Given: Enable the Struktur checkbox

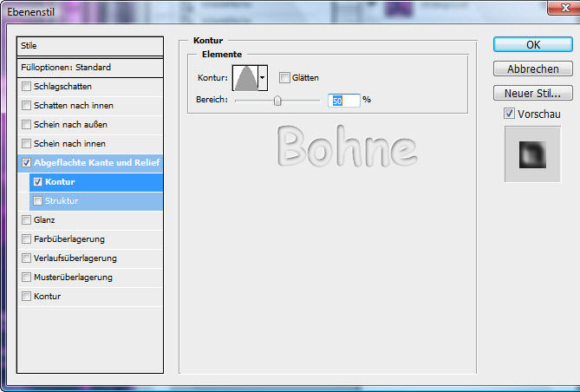Looking at the screenshot, I should click(38, 200).
